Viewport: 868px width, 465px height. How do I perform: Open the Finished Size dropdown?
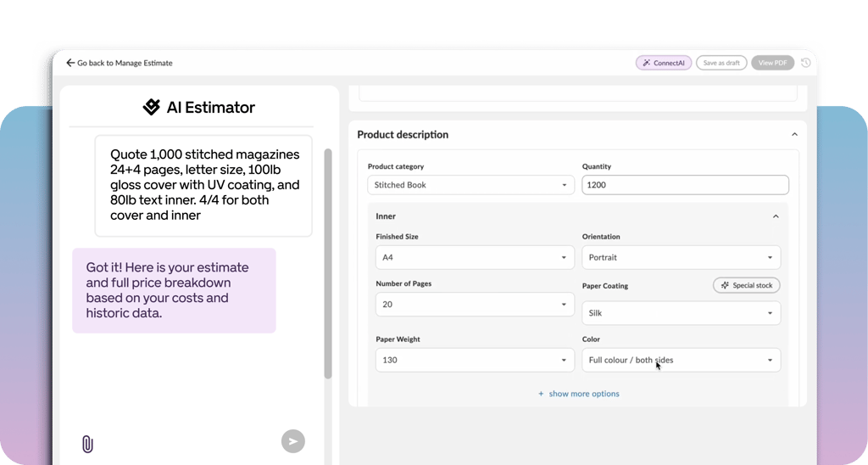[x=475, y=258]
